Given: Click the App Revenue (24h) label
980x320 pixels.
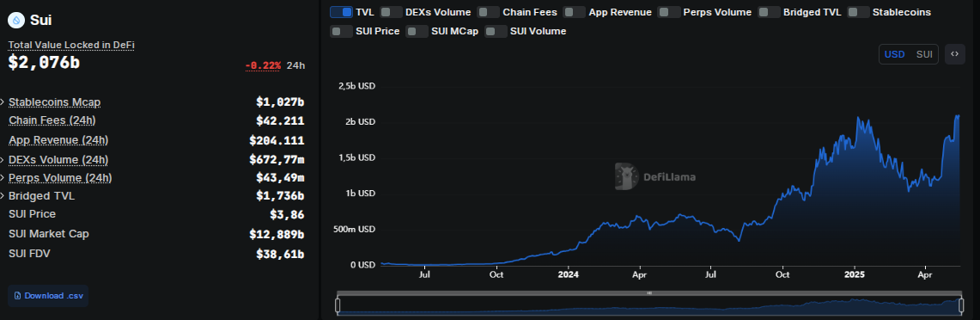Looking at the screenshot, I should [x=58, y=139].
